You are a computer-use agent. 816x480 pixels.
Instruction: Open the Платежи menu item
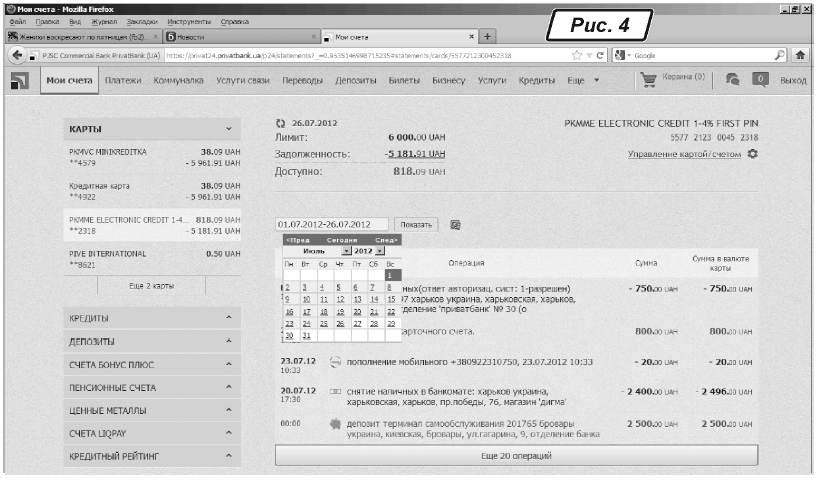pos(122,79)
